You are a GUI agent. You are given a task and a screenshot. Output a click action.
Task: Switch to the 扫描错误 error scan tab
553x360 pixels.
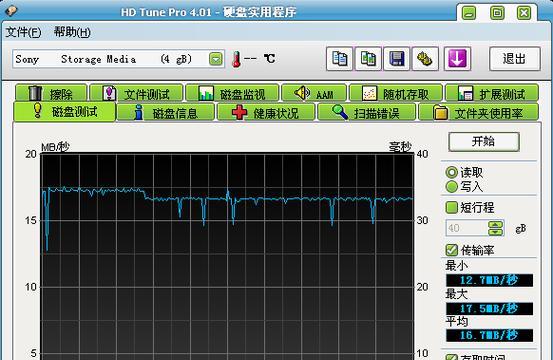tap(366, 113)
